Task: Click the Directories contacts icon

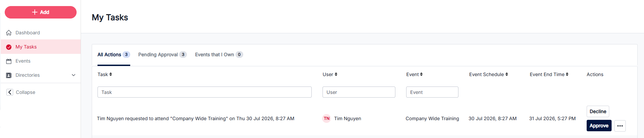Action: pyautogui.click(x=9, y=75)
